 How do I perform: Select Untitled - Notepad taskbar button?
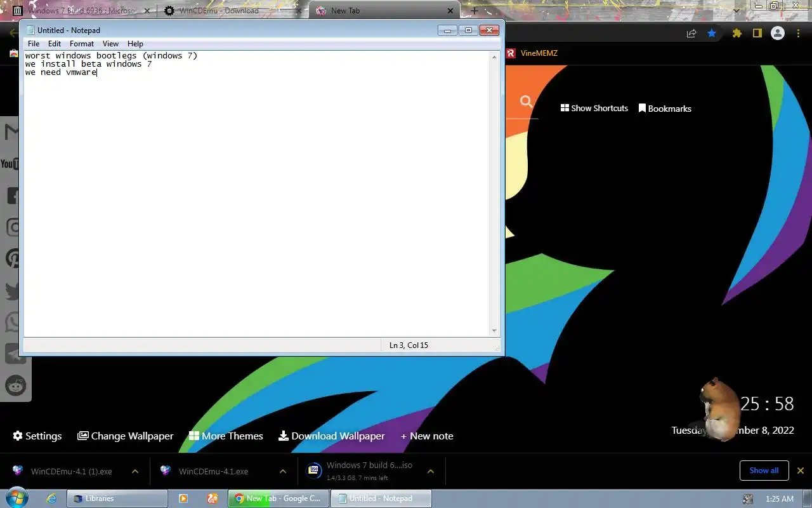tap(381, 498)
